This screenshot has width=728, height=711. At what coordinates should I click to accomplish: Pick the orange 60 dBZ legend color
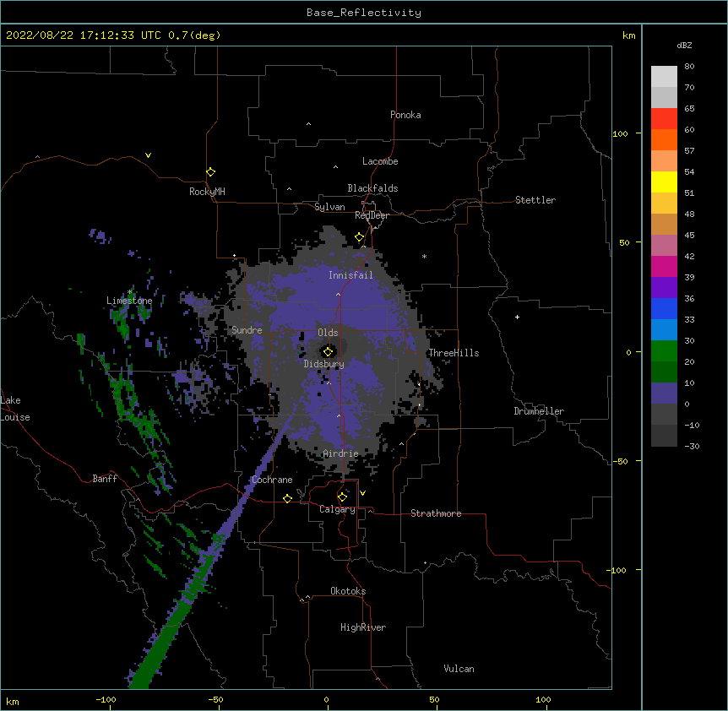(664, 139)
